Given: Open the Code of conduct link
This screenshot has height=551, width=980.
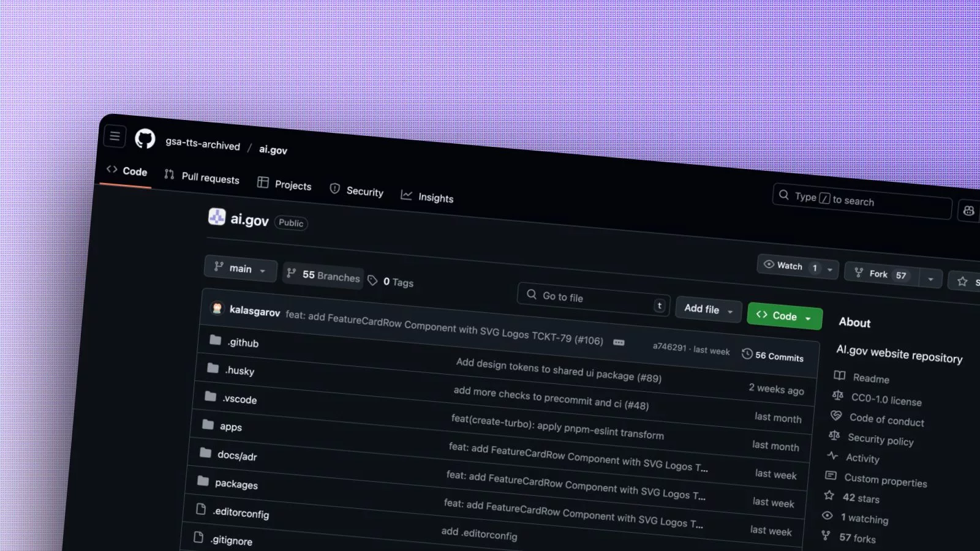Looking at the screenshot, I should coord(886,419).
